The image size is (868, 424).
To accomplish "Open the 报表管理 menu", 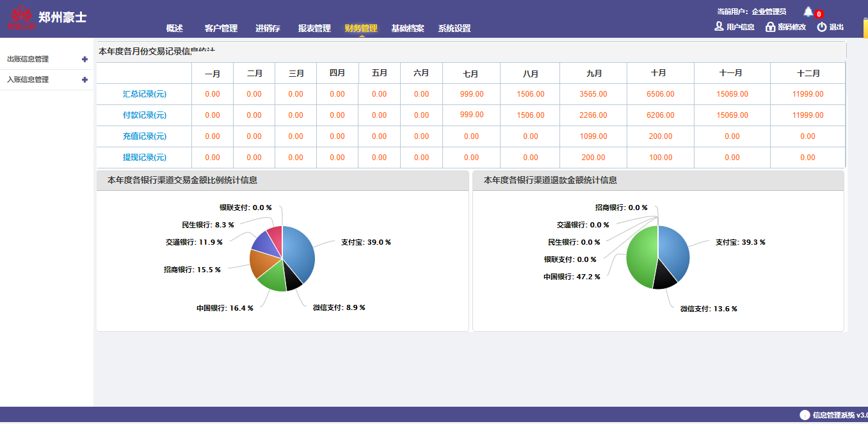I will click(x=314, y=28).
